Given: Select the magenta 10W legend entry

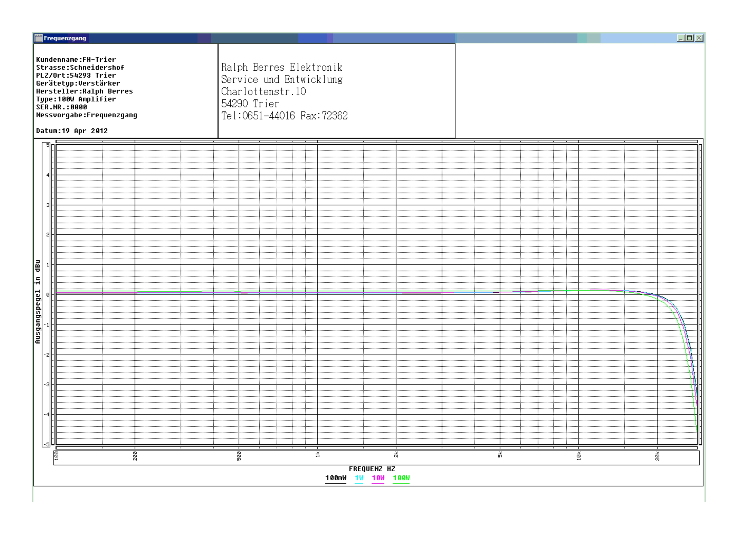Looking at the screenshot, I should click(x=378, y=478).
